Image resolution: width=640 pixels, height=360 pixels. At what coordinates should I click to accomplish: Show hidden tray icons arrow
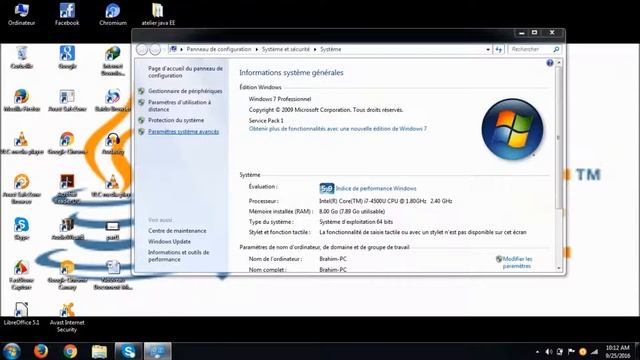(537, 352)
